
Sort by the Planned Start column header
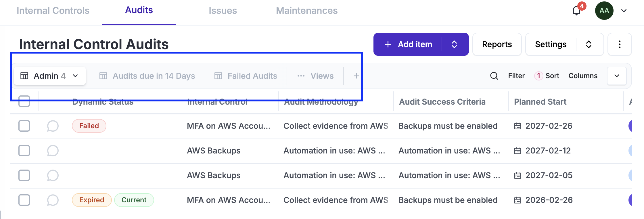[540, 102]
